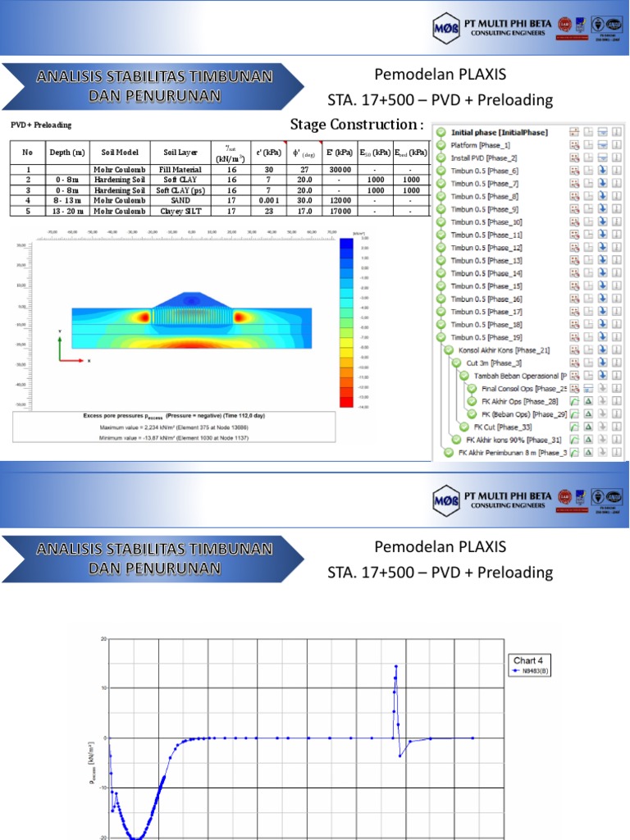Click the safety curve icon of FK Cut [Phase_33]
Image resolution: width=630 pixels, height=840 pixels.
click(x=574, y=427)
